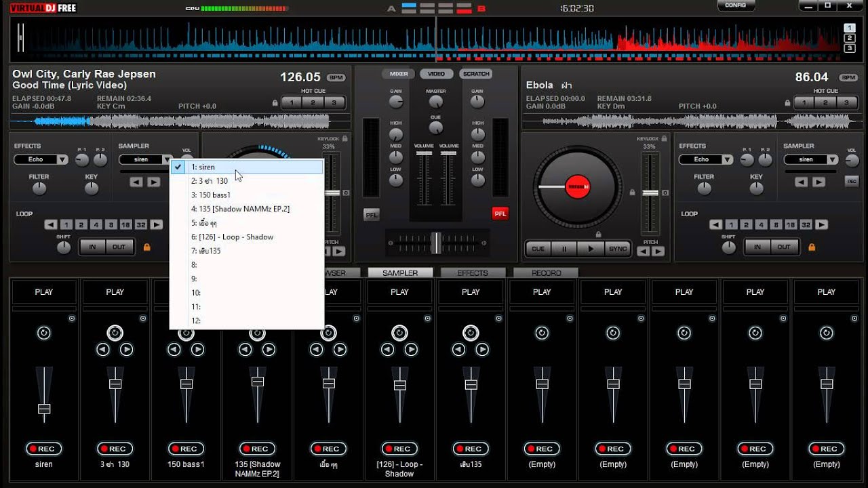Click the orange loop lock on right deck
The image size is (868, 488).
click(812, 247)
